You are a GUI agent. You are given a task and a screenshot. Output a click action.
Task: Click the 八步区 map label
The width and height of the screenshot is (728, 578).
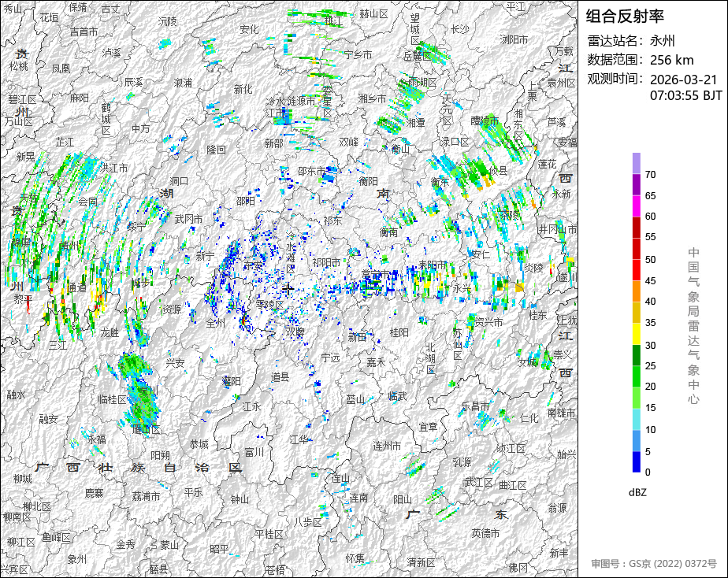click(x=308, y=522)
